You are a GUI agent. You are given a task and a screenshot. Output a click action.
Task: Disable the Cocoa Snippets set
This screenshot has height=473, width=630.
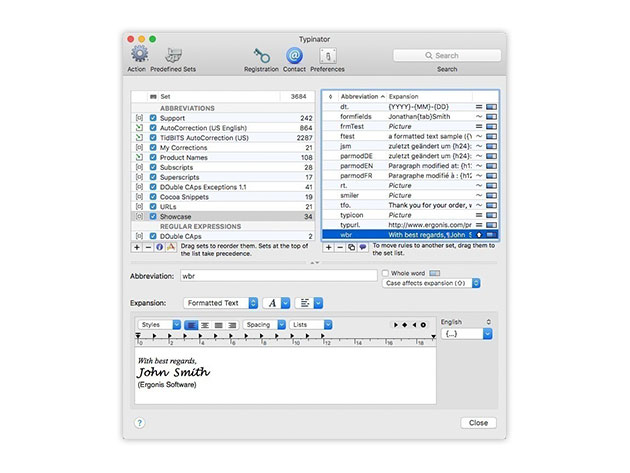[153, 197]
